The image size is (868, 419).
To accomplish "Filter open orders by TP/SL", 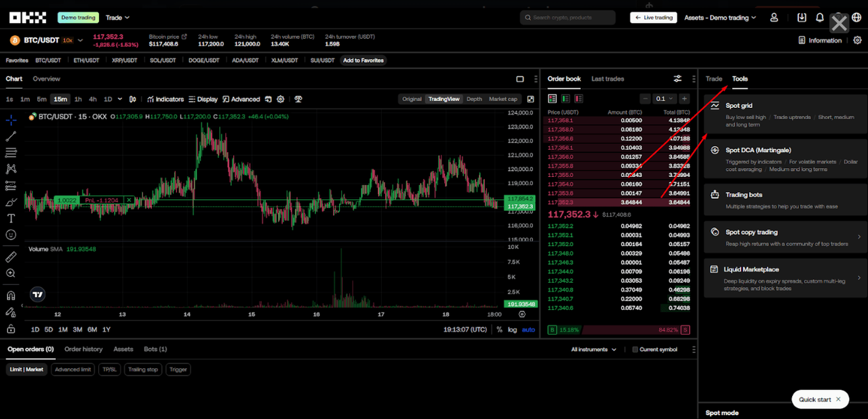I will click(108, 370).
